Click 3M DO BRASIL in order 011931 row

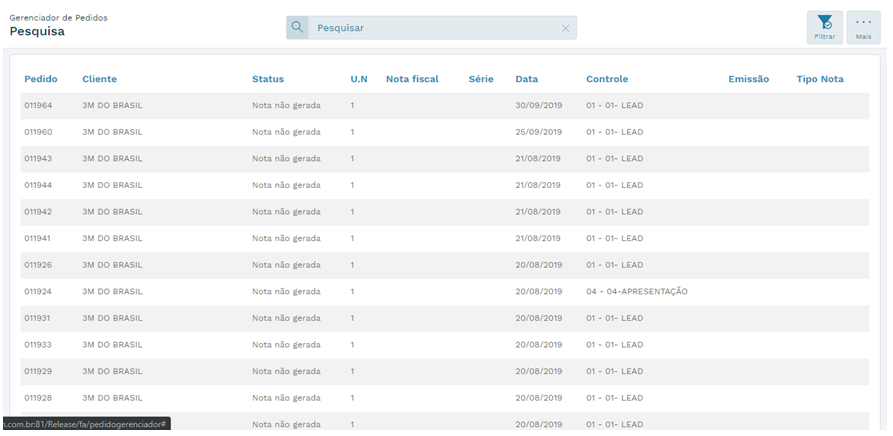pyautogui.click(x=112, y=318)
